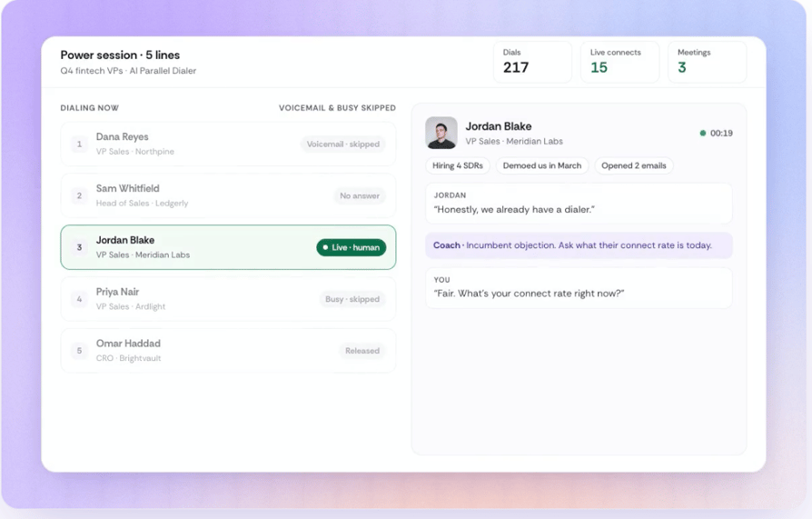Click Jordan's quote about having a dialer

tap(514, 209)
